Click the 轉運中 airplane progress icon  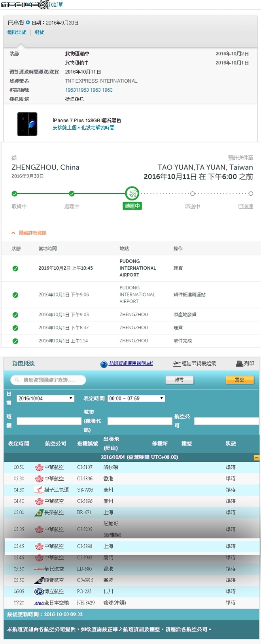[x=132, y=194]
